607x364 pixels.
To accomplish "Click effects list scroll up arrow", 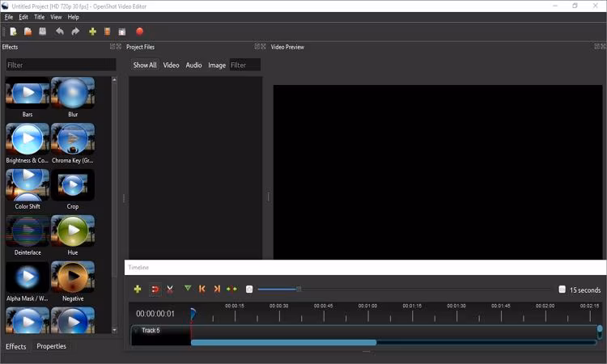I will tap(114, 80).
